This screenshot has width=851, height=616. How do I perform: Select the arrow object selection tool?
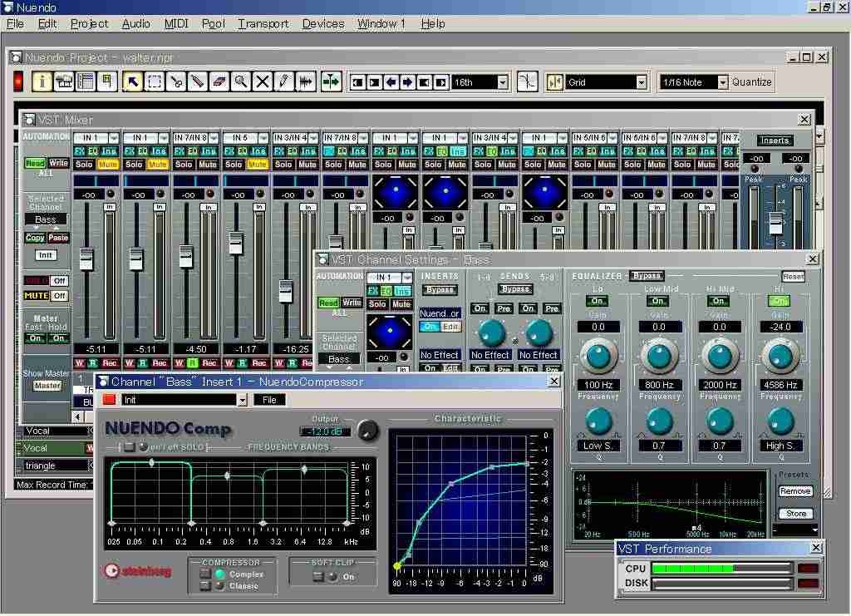pyautogui.click(x=132, y=82)
